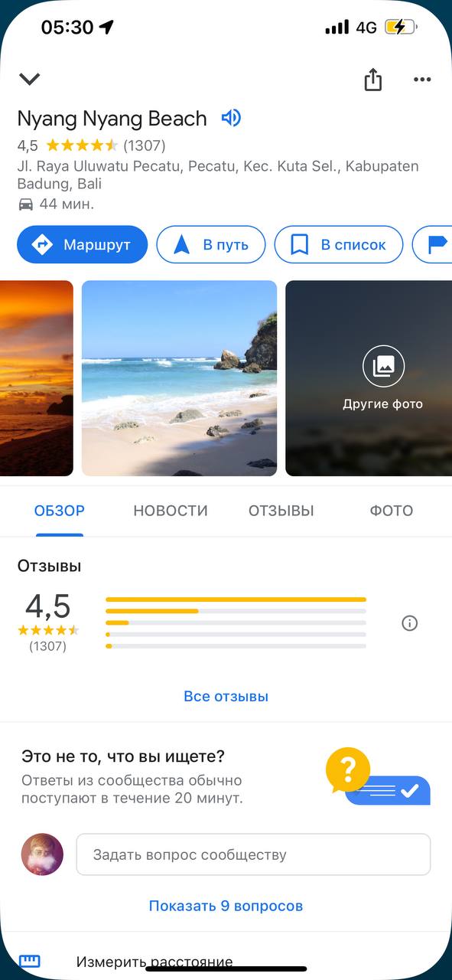Tap the Это не то, что вы ищете? heading

[123, 757]
